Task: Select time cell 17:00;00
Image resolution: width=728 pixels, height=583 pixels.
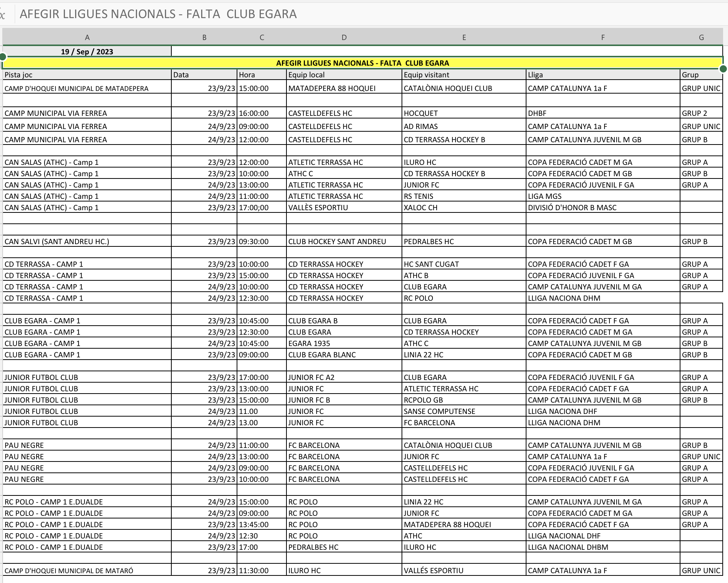Action: (262, 208)
